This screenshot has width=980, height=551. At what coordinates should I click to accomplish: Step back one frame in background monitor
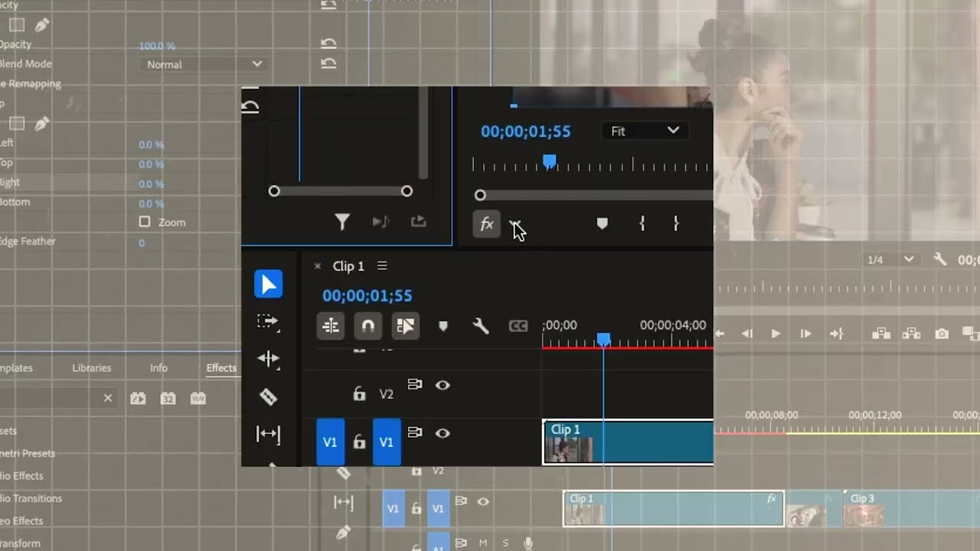point(746,334)
